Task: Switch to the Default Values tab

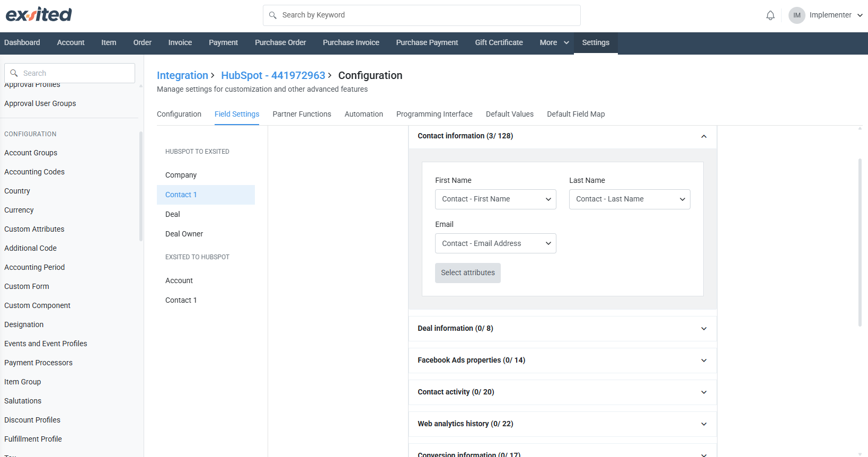Action: point(510,114)
